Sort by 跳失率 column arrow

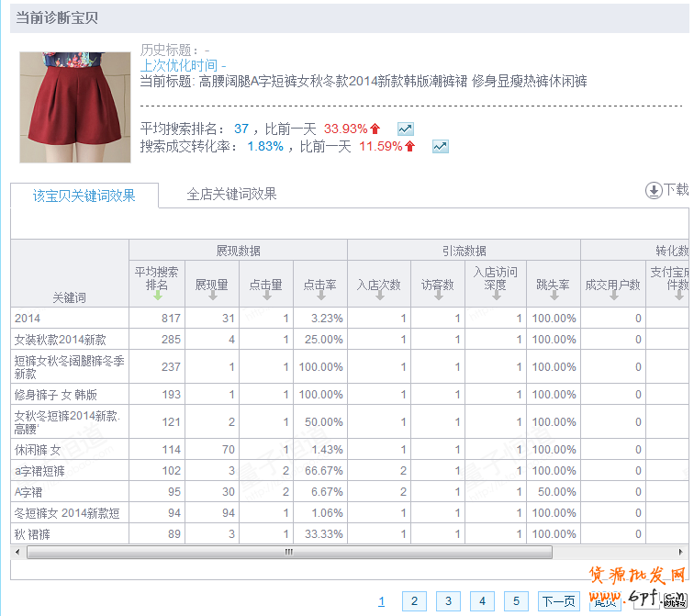pyautogui.click(x=553, y=297)
